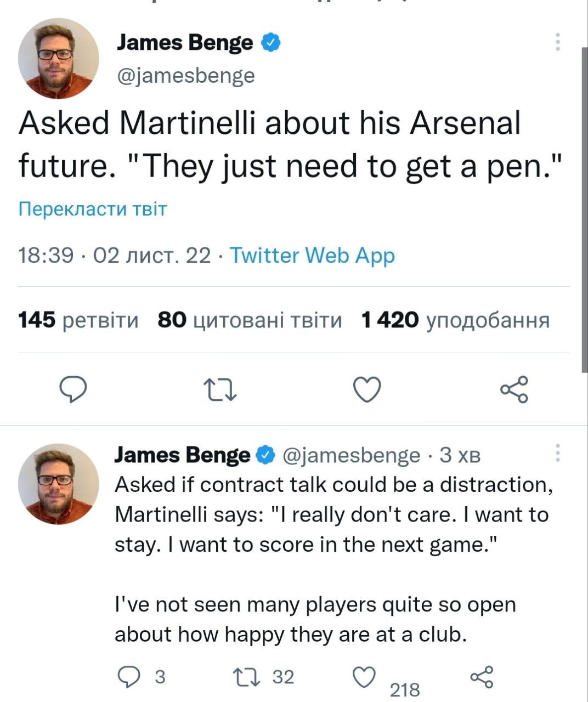This screenshot has width=588, height=702.
Task: Open main tweet three-dot options menu
Action: point(558,42)
